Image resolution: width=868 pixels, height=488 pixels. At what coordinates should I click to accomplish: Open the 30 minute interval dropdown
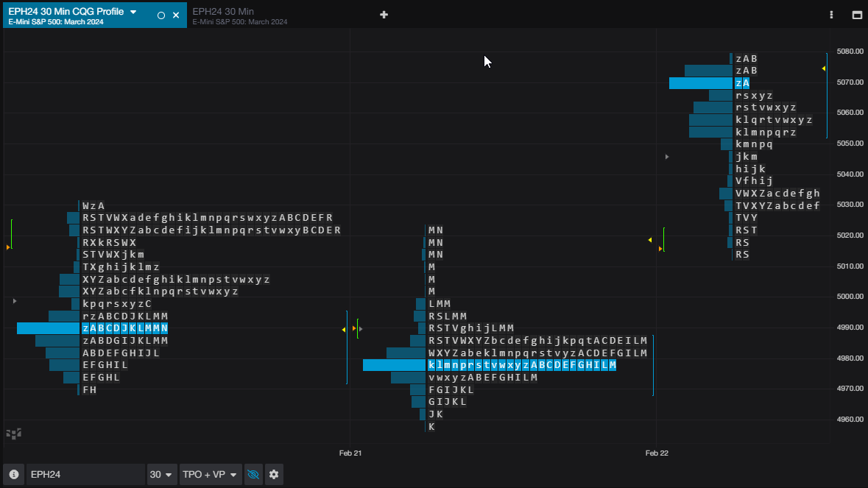tap(162, 475)
